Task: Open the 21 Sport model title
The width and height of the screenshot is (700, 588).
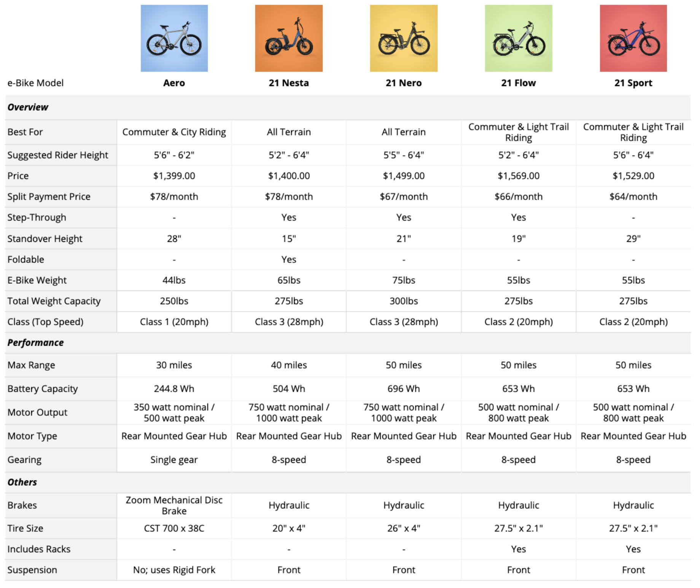Action: (633, 83)
